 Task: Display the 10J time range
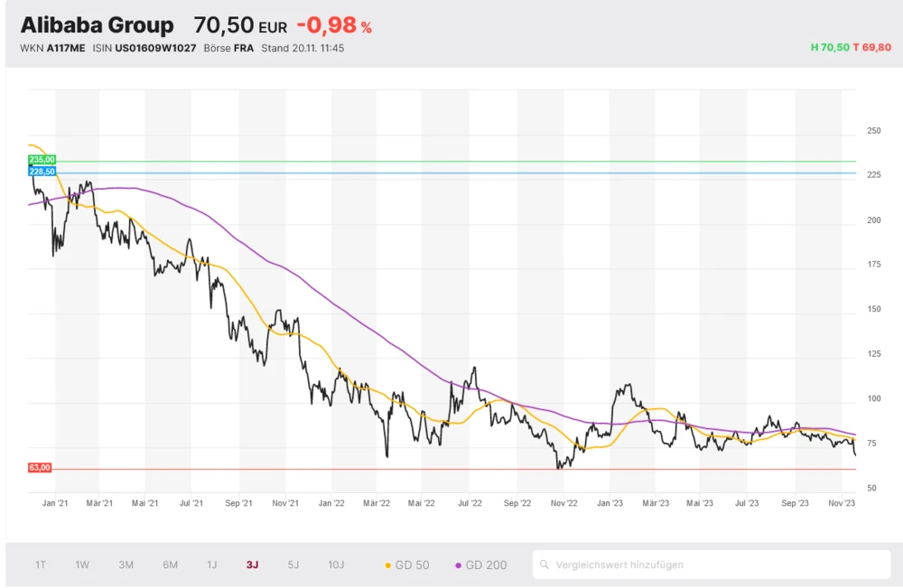click(x=336, y=565)
